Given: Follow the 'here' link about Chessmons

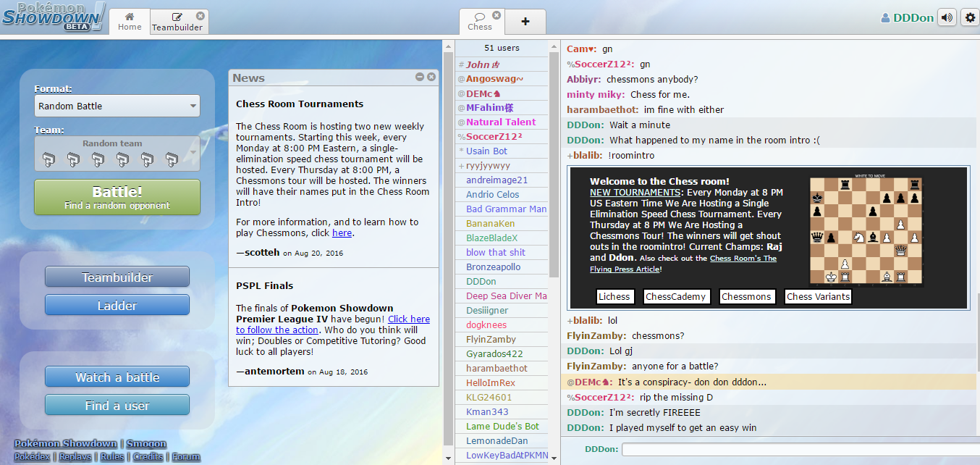Looking at the screenshot, I should pos(342,233).
